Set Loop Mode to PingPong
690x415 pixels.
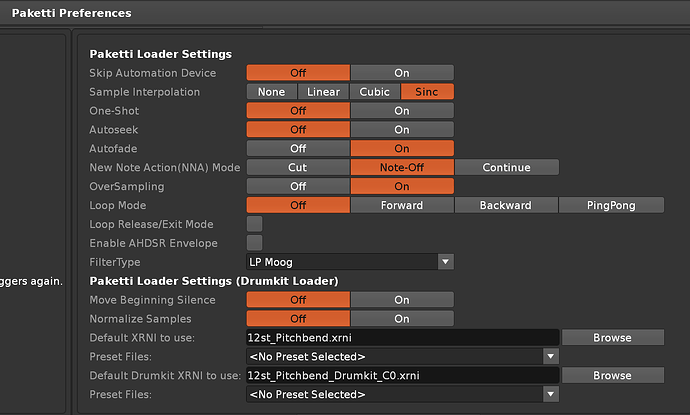(611, 205)
